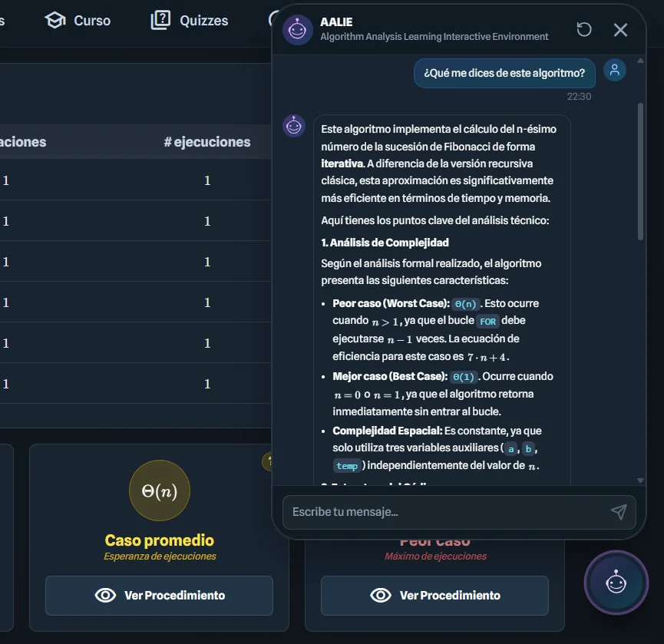Send the chat message with paper plane
664x644 pixels.
click(619, 512)
